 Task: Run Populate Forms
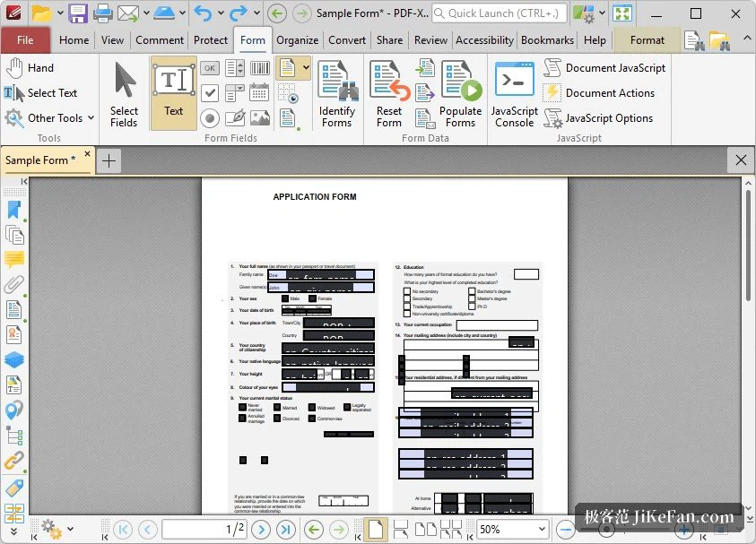460,94
